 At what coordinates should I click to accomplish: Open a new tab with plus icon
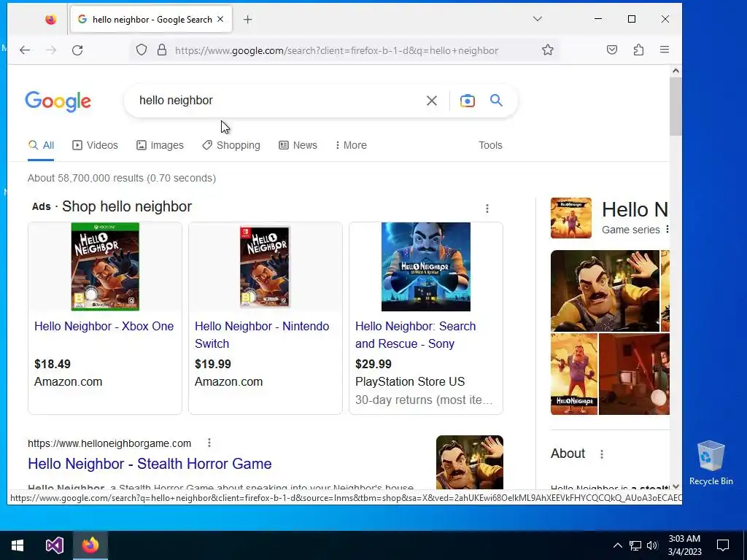(x=248, y=20)
